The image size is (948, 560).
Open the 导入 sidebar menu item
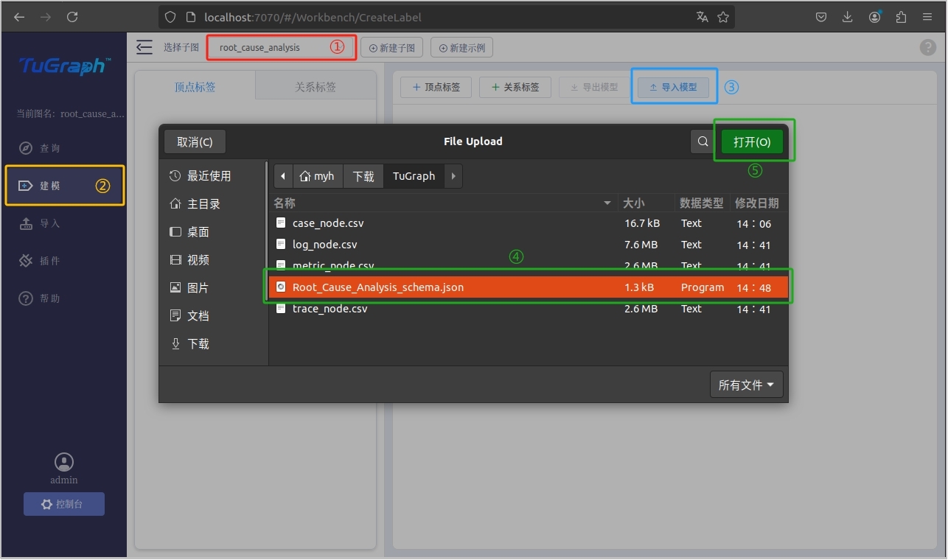point(50,224)
